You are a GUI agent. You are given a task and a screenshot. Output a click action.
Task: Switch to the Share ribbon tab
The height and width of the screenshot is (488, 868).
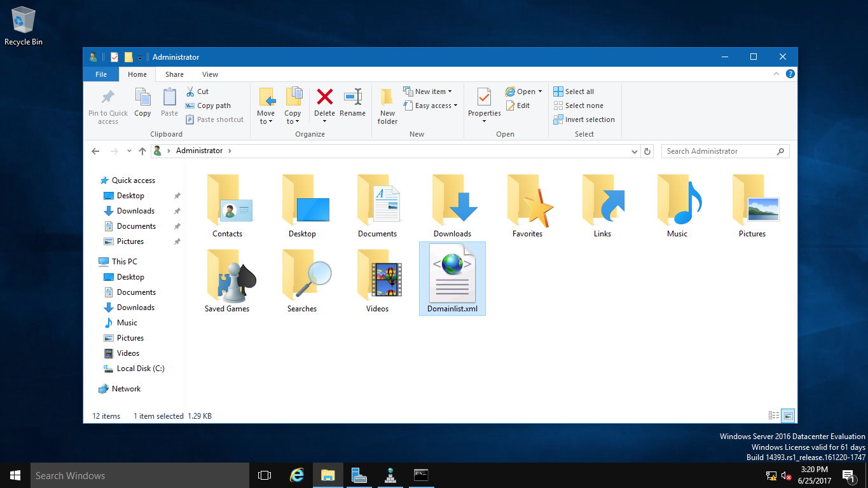[x=174, y=74]
